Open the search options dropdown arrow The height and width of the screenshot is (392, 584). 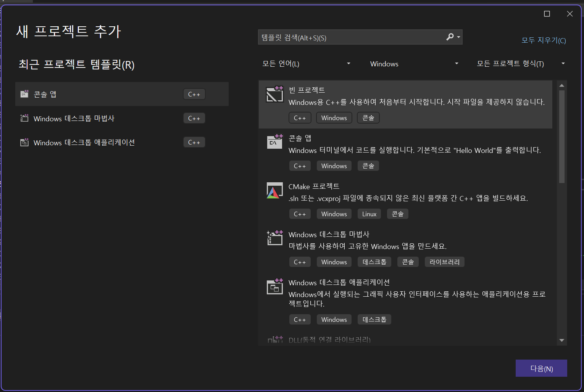458,37
